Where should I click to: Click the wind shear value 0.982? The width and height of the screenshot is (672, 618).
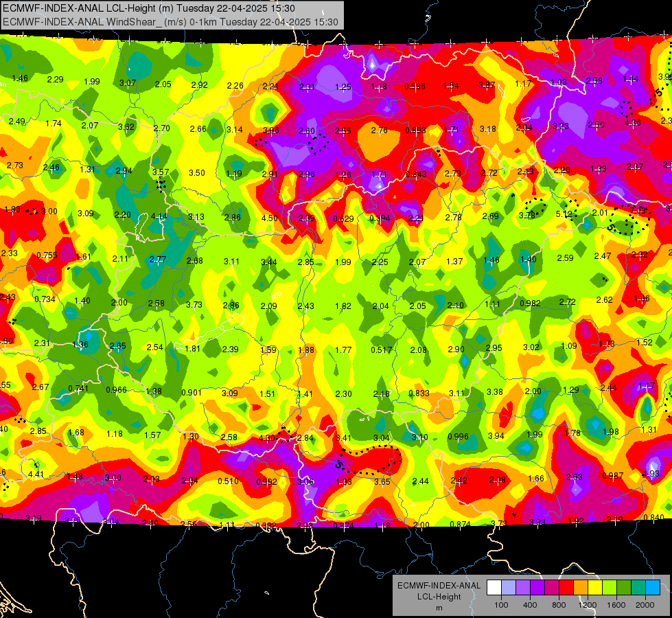(530, 304)
